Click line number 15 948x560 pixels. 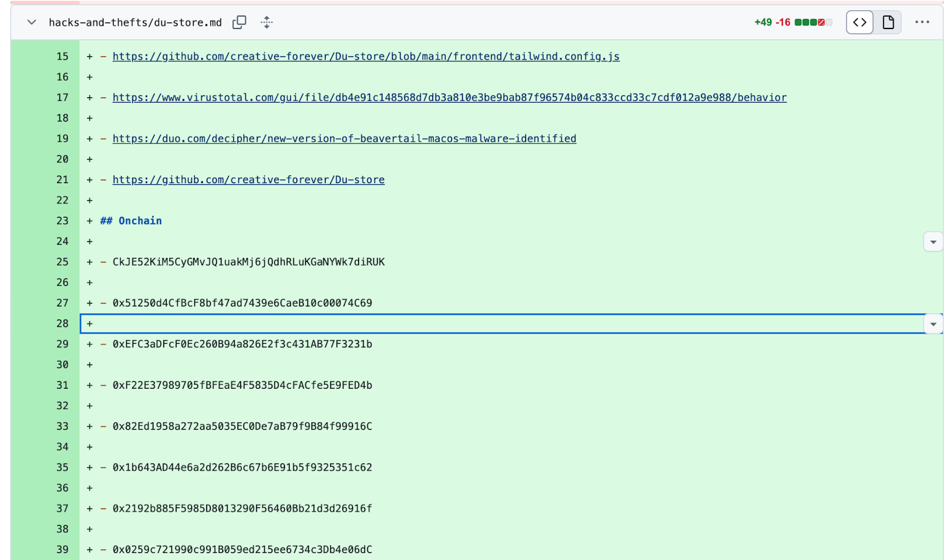(62, 56)
